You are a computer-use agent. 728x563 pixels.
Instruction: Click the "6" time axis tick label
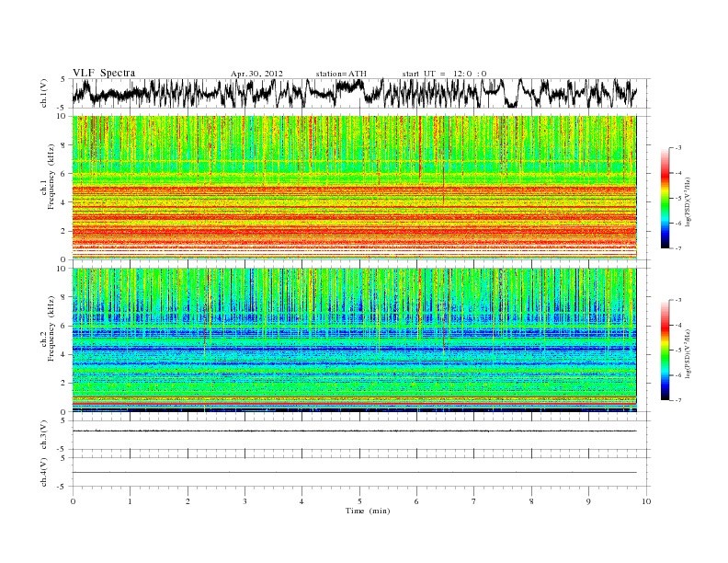[x=416, y=501]
